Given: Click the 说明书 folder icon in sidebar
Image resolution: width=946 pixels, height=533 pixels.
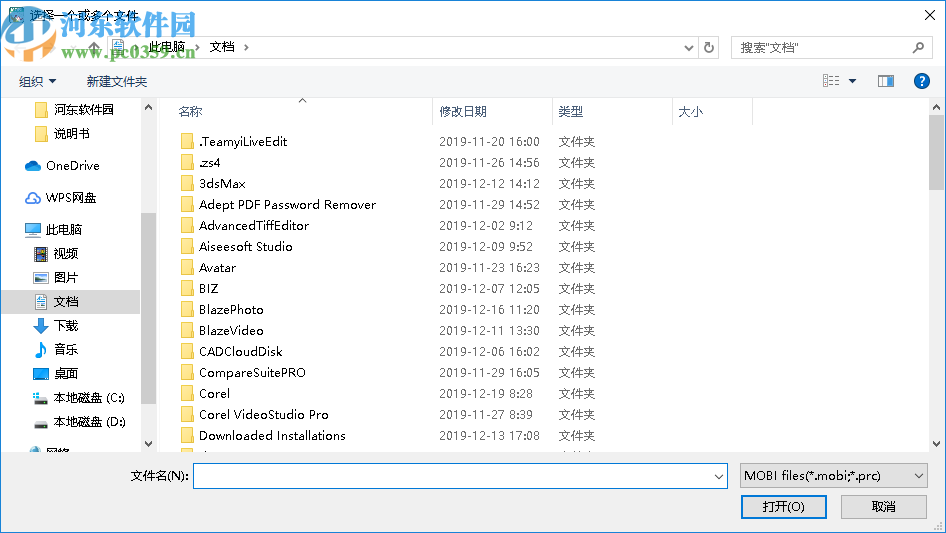Looking at the screenshot, I should tap(41, 133).
